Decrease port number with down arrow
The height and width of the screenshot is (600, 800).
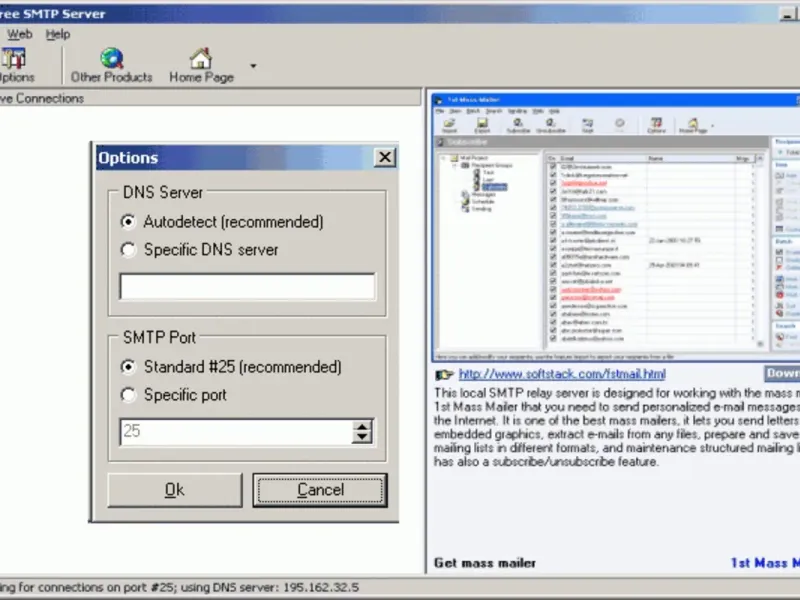pyautogui.click(x=362, y=438)
